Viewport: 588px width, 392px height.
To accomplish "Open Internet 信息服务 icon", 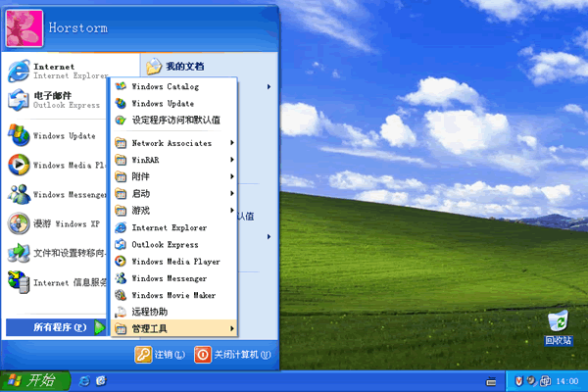I will (19, 282).
